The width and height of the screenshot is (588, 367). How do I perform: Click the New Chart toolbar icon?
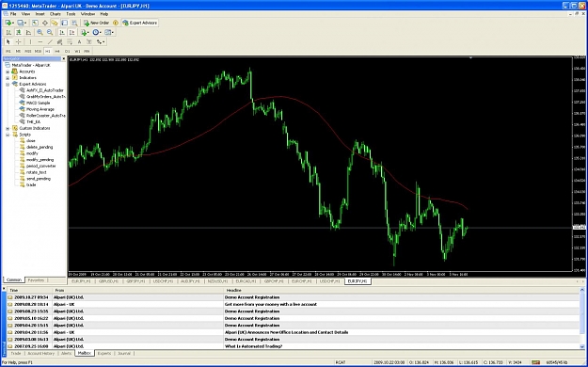point(8,23)
